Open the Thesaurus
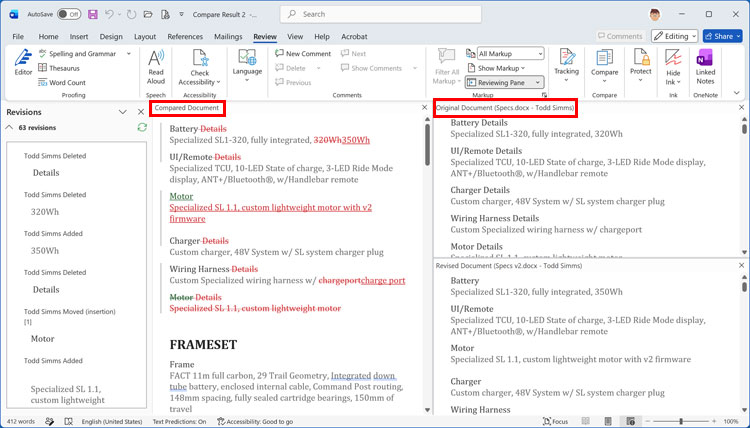This screenshot has width=750, height=428. click(x=59, y=68)
